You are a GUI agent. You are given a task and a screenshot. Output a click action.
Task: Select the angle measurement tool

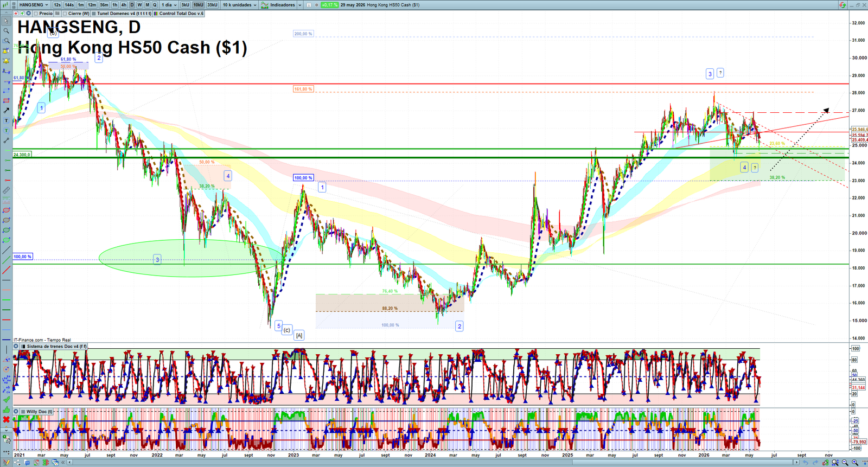click(7, 359)
